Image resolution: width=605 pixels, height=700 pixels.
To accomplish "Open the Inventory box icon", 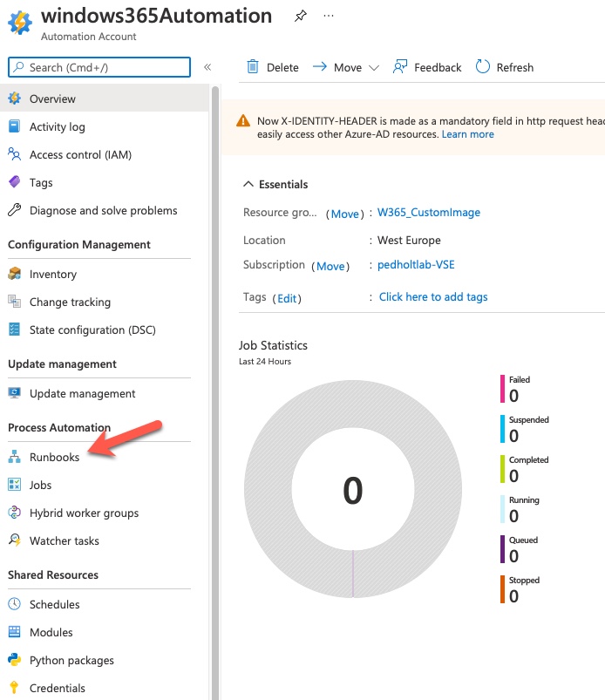I will 14,274.
